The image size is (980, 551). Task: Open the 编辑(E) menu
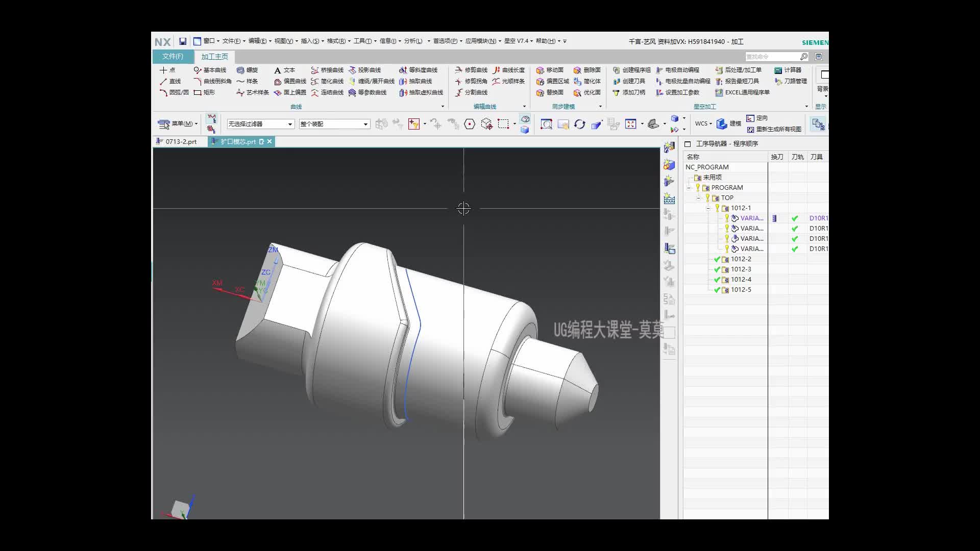coord(259,41)
